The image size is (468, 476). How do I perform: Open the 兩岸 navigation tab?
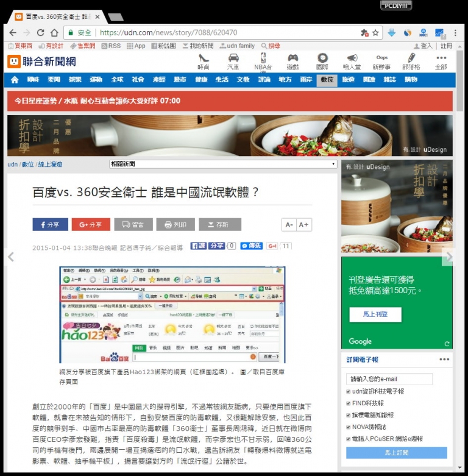click(x=306, y=79)
